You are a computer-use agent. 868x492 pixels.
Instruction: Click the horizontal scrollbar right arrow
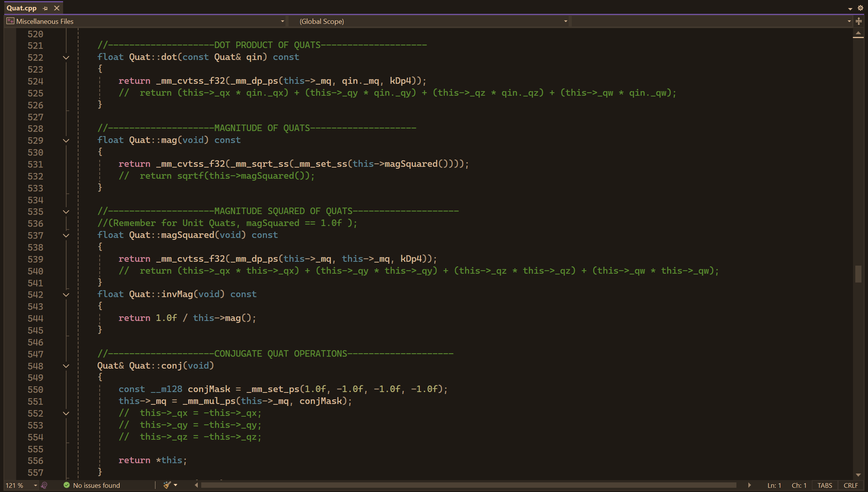coord(749,485)
